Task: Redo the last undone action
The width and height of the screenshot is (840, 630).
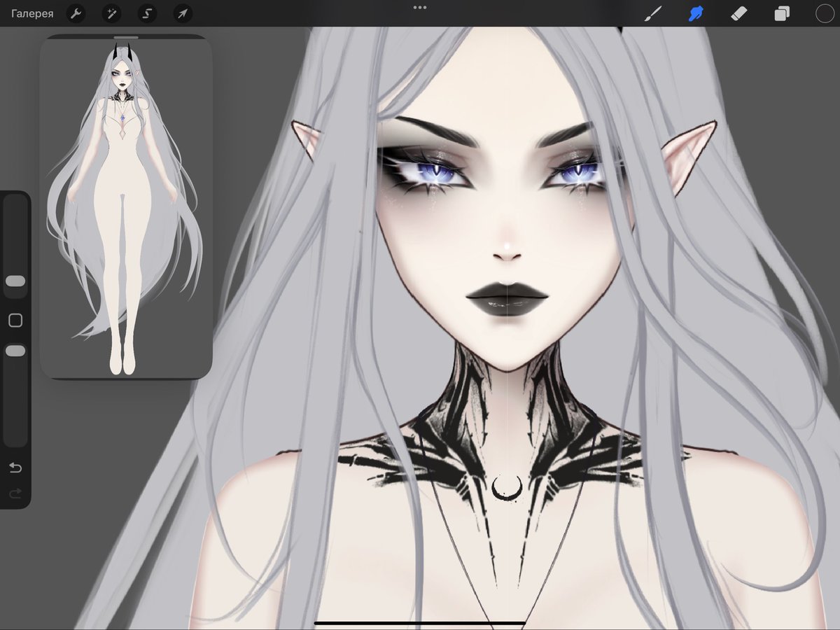Action: click(x=15, y=493)
